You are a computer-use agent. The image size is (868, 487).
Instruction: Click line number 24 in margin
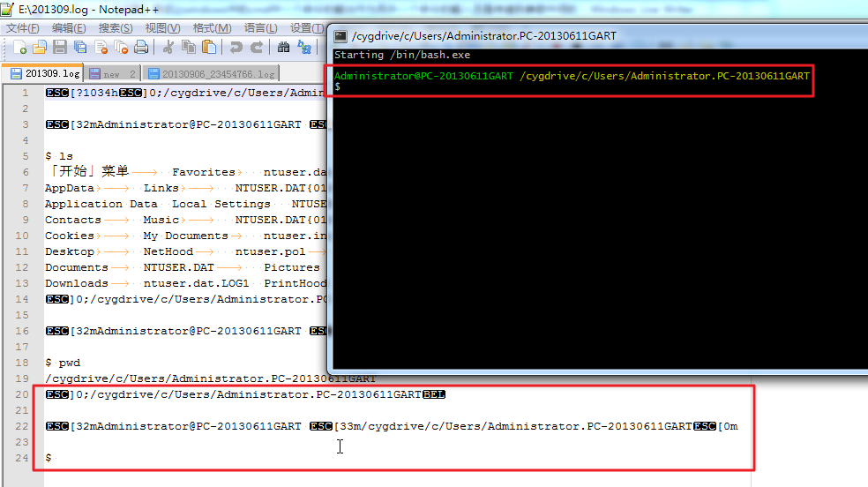21,458
